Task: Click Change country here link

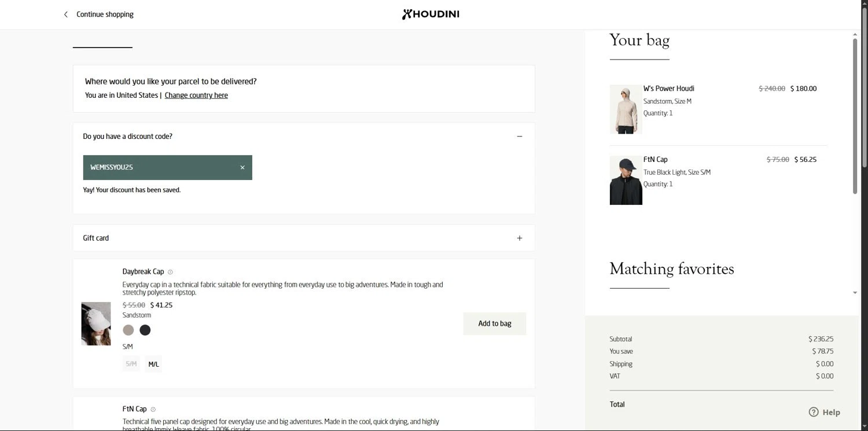Action: pos(196,95)
